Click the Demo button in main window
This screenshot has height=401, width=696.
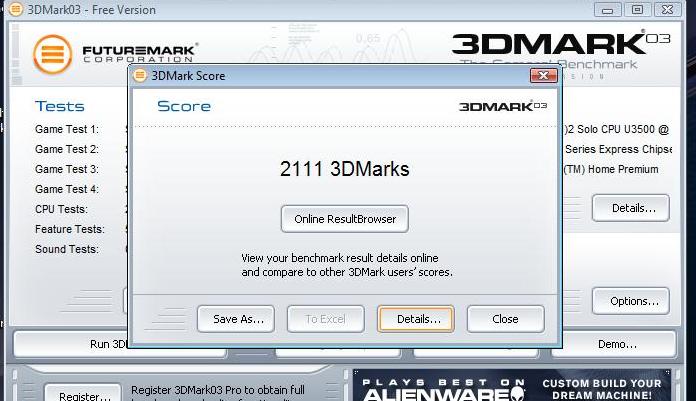pyautogui.click(x=614, y=344)
